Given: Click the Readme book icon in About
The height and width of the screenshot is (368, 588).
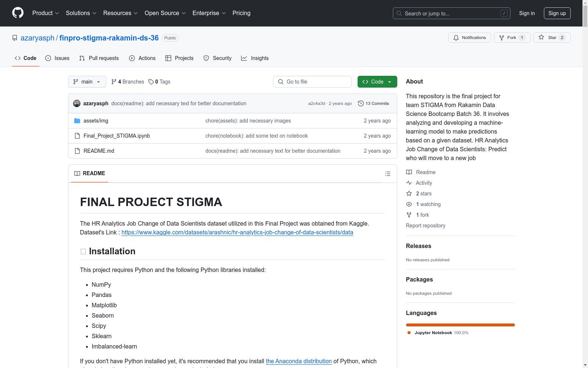Looking at the screenshot, I should 409,172.
